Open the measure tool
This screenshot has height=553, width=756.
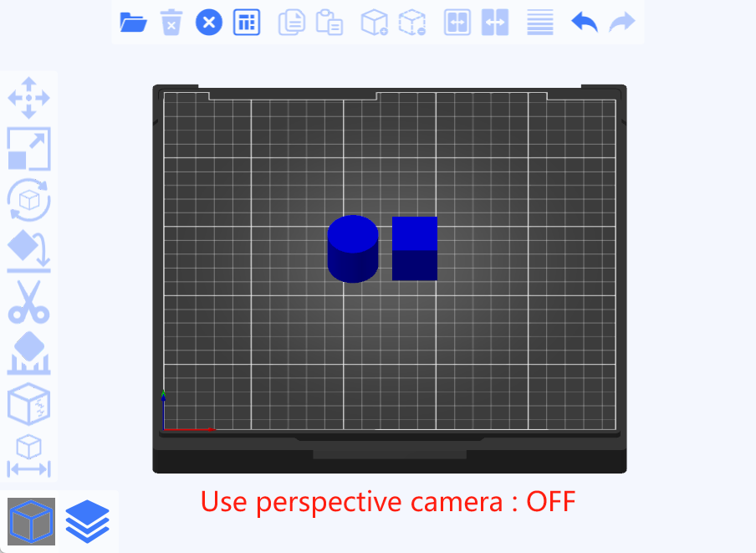pyautogui.click(x=28, y=452)
